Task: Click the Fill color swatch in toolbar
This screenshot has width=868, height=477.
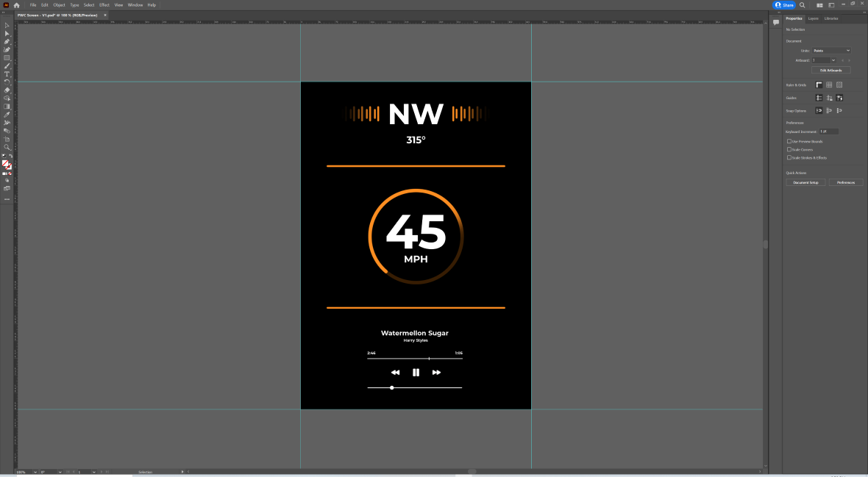Action: point(5,163)
